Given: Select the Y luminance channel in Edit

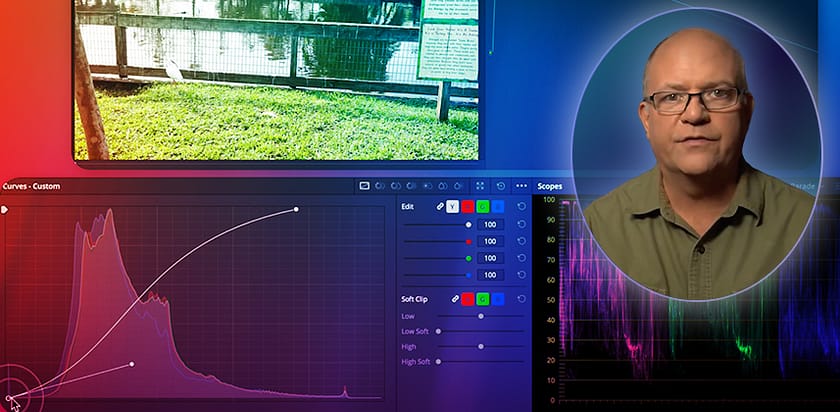Looking at the screenshot, I should tap(453, 206).
